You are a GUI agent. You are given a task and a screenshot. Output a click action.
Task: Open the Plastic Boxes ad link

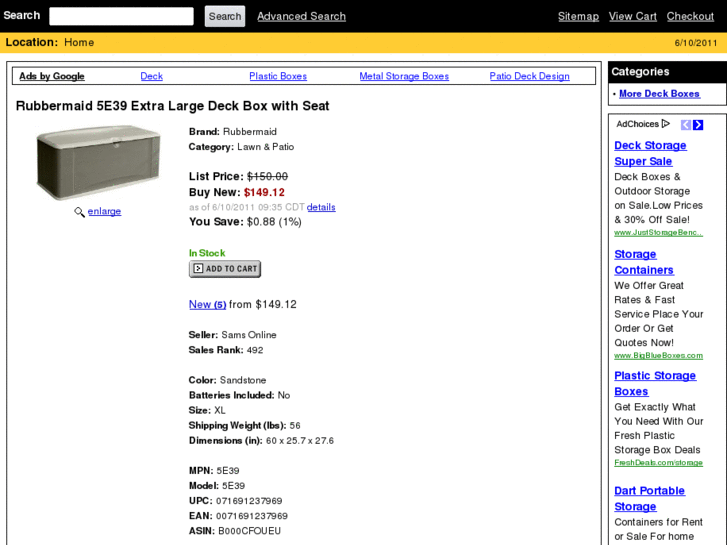pos(278,76)
